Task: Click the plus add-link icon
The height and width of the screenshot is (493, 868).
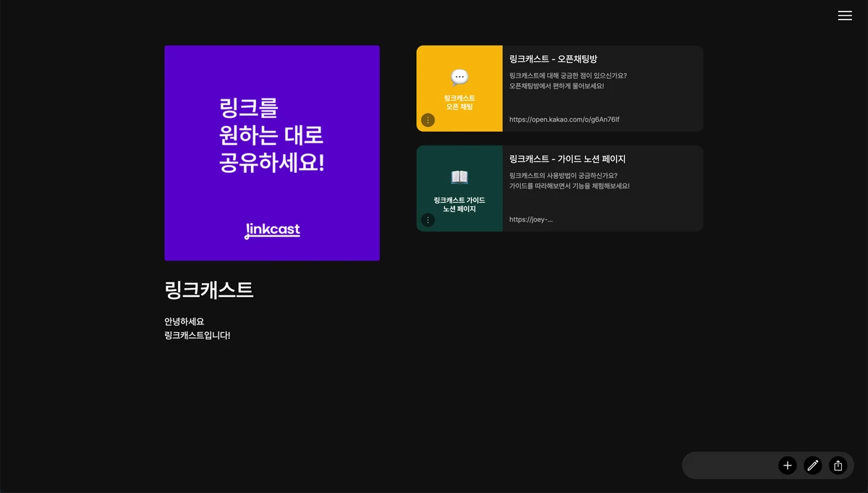Action: coord(788,465)
